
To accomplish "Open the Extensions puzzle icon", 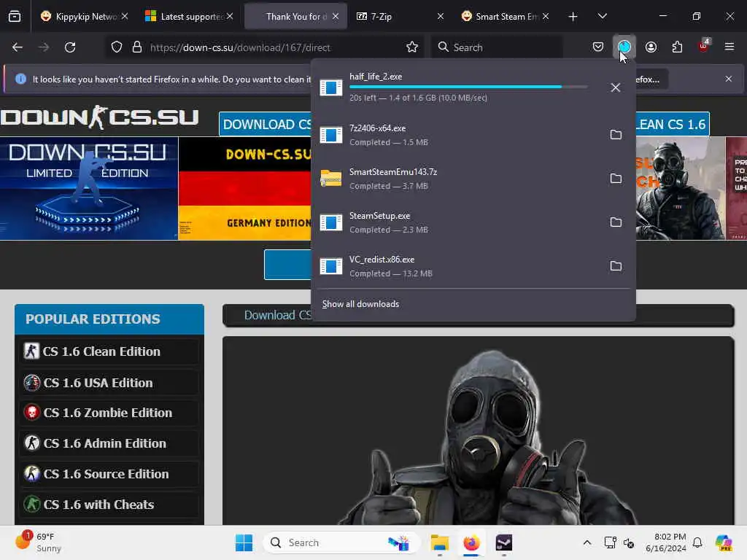I will (x=677, y=47).
